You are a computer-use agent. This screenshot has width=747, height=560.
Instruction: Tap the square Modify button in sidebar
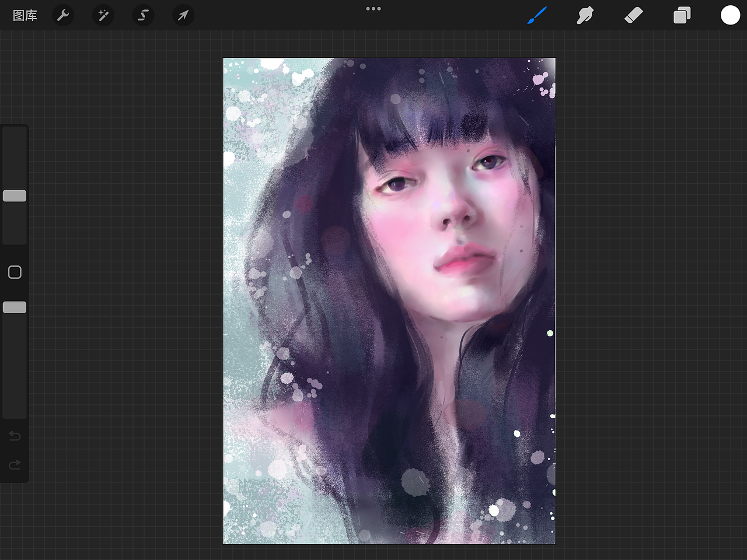[x=15, y=272]
